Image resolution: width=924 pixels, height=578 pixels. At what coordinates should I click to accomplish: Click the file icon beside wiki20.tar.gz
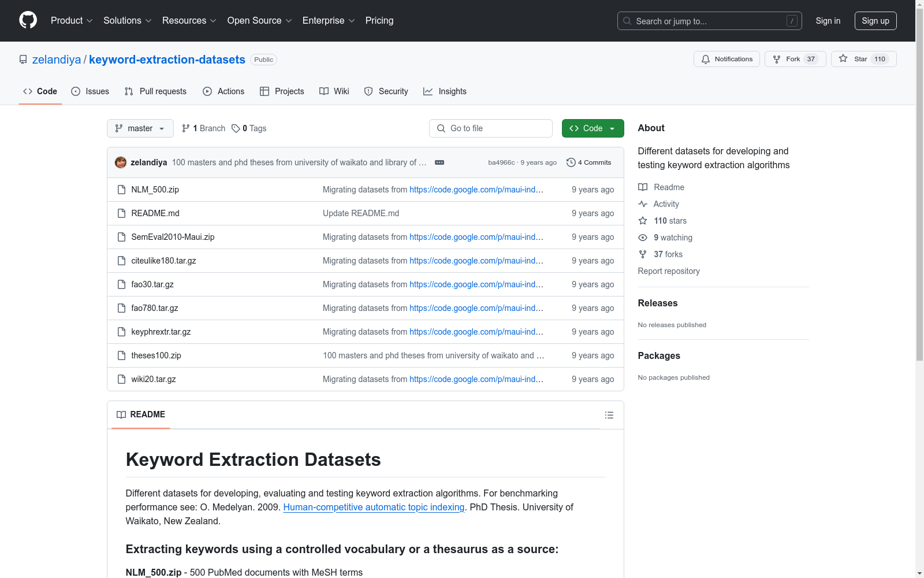[121, 379]
